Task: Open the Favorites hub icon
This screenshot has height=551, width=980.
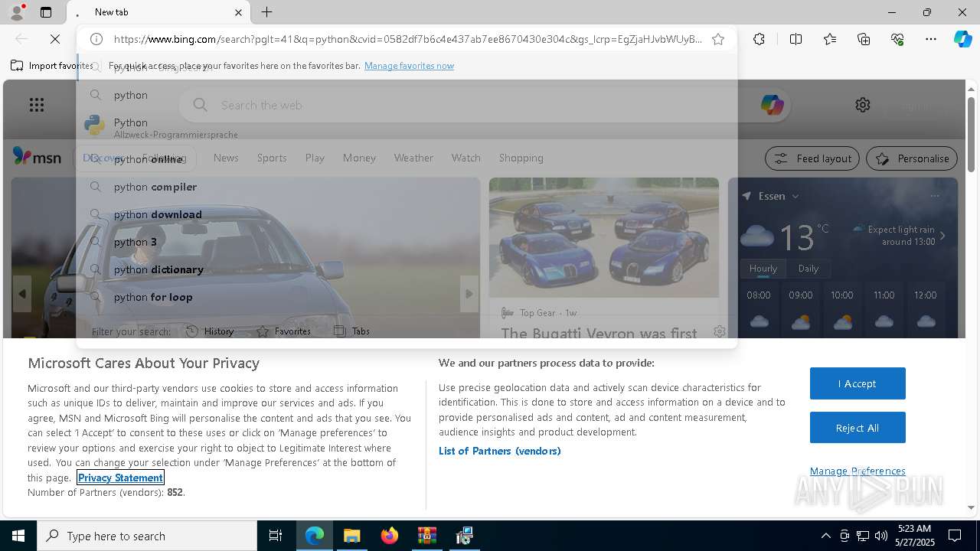Action: click(x=830, y=39)
